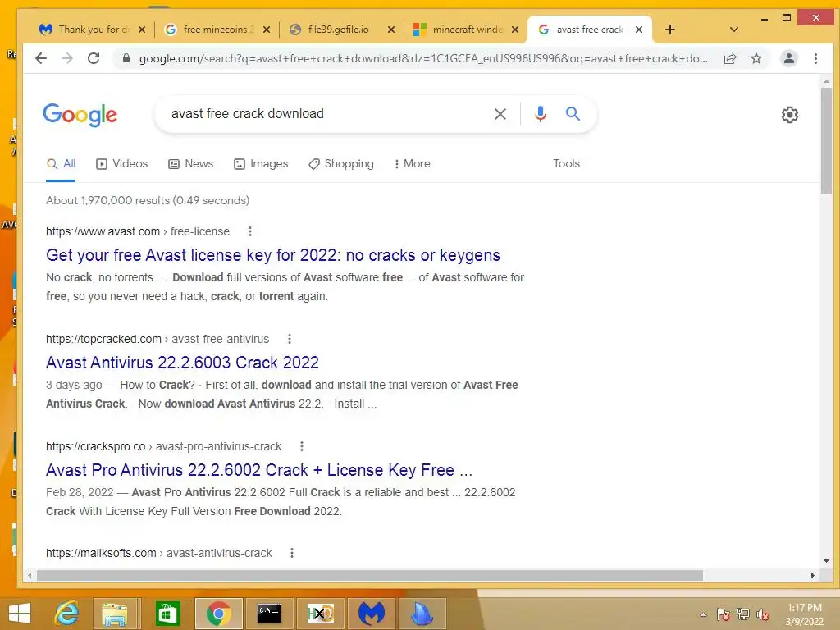Screen dimensions: 840x630
Task: Go forward with the browser arrow
Action: [67, 58]
